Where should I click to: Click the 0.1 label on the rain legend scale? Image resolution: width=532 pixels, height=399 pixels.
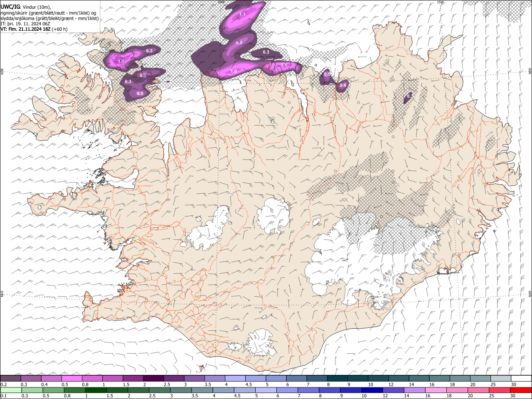tap(3, 396)
